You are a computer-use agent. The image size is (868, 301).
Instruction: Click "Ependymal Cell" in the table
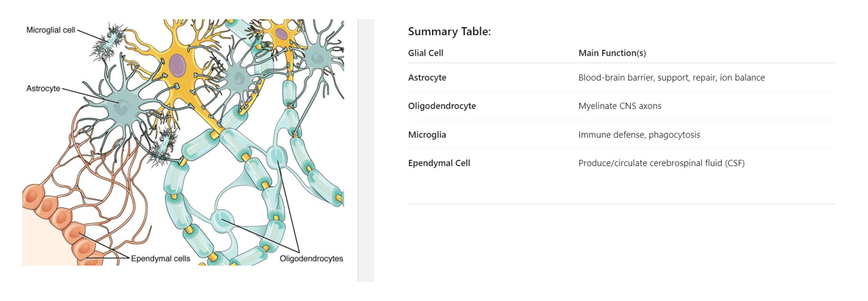pyautogui.click(x=439, y=163)
